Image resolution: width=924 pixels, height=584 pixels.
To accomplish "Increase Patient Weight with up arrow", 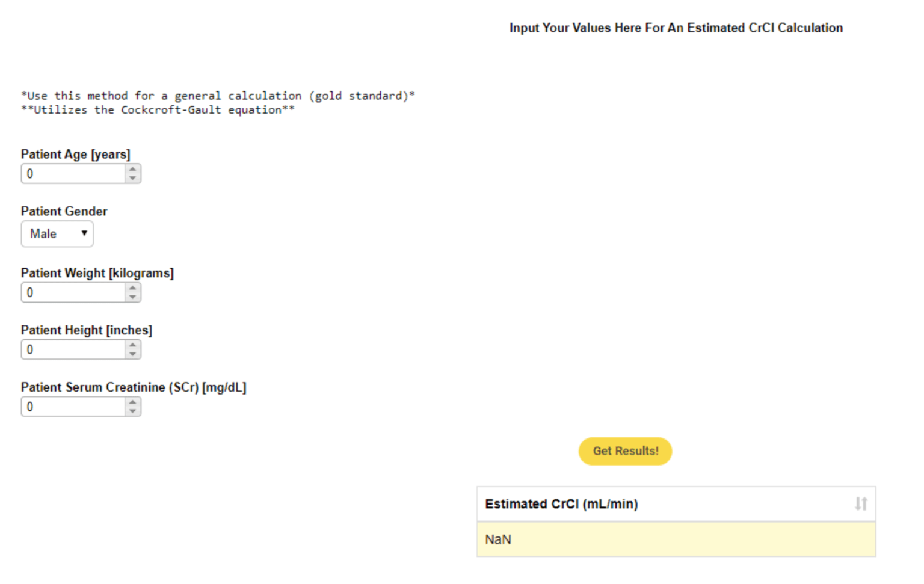I will pos(133,288).
